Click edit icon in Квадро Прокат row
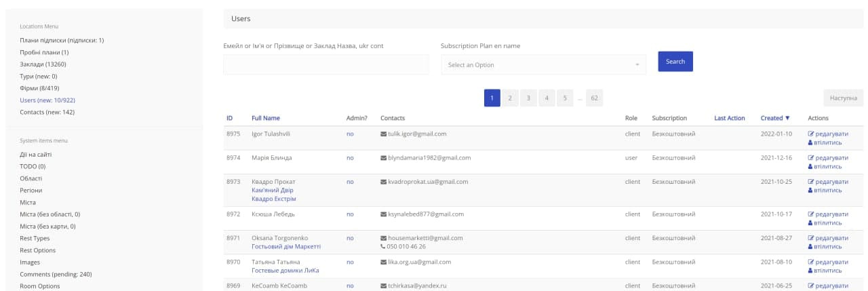The image size is (868, 291). pyautogui.click(x=811, y=182)
